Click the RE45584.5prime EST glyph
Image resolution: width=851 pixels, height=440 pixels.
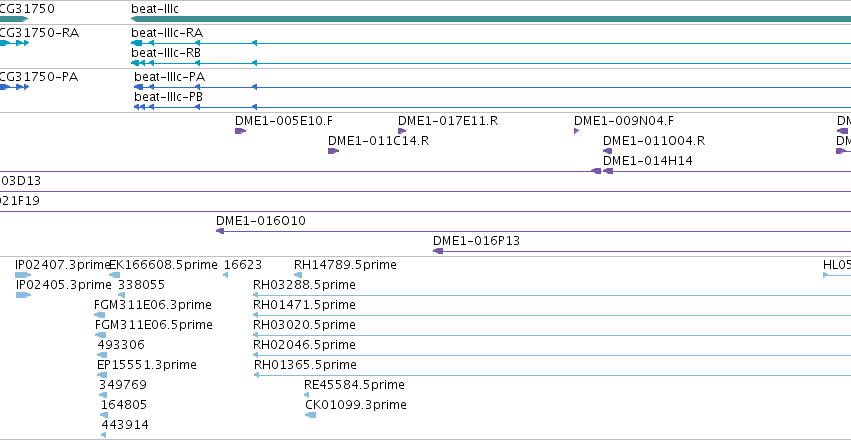tap(307, 395)
